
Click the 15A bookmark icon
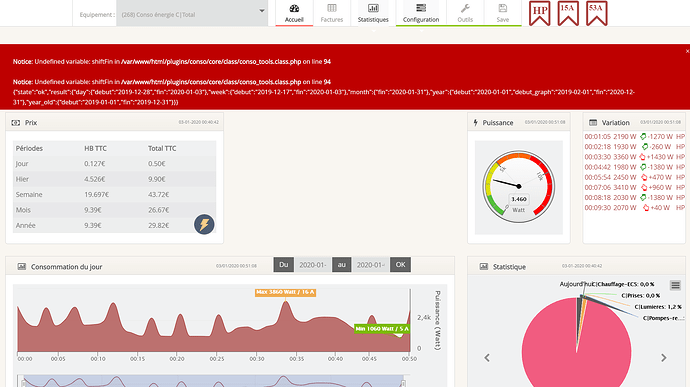[568, 13]
